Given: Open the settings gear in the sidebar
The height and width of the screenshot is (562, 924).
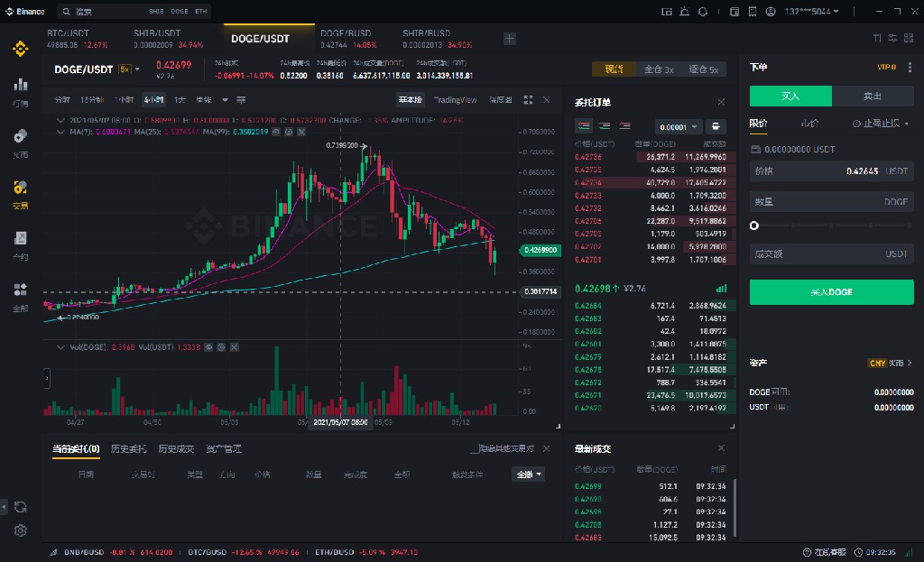Looking at the screenshot, I should click(x=20, y=530).
